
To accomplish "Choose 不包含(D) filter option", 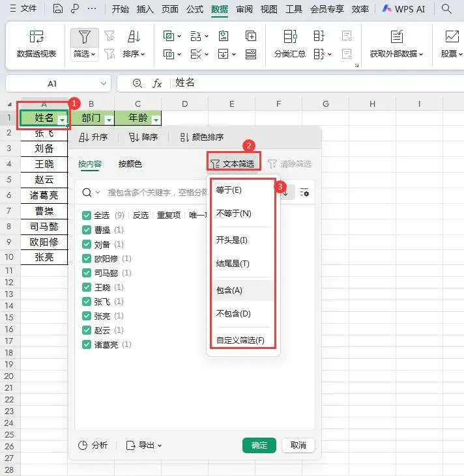I will 243,314.
